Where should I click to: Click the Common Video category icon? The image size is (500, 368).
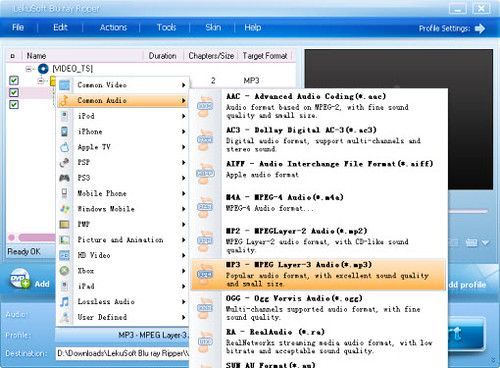pos(65,85)
